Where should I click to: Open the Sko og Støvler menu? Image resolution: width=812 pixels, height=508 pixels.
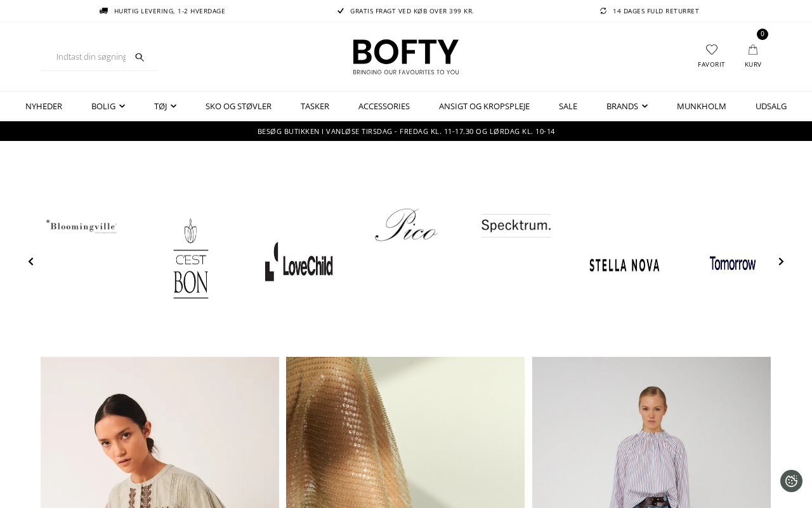[x=239, y=106]
